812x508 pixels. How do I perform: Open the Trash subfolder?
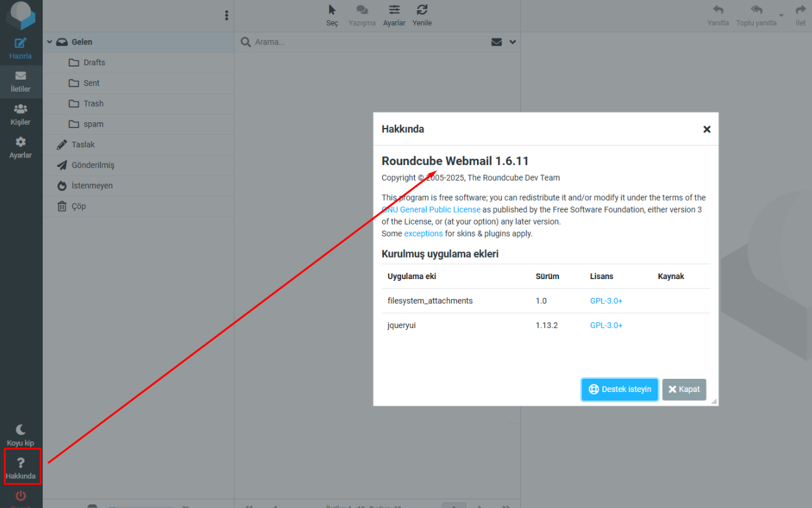click(x=138, y=103)
